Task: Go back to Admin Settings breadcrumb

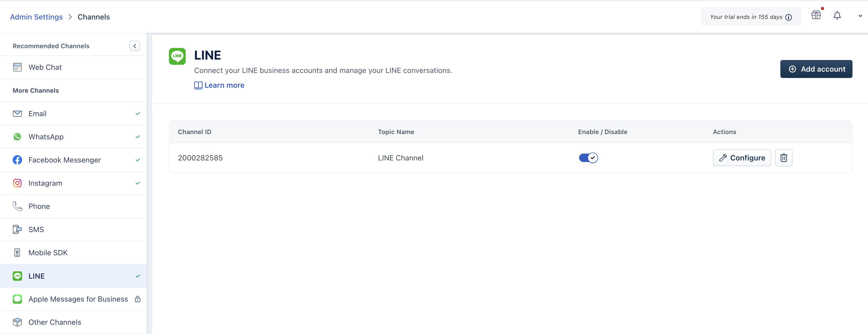Action: pos(36,17)
